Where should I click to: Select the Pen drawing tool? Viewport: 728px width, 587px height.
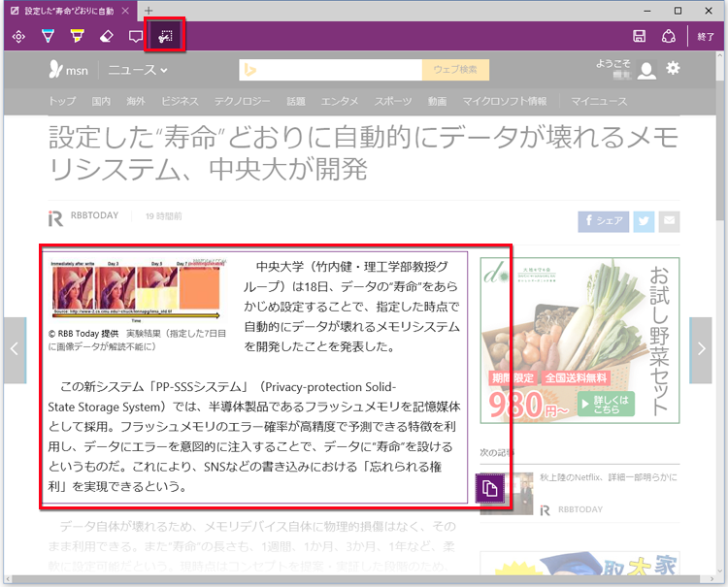48,37
